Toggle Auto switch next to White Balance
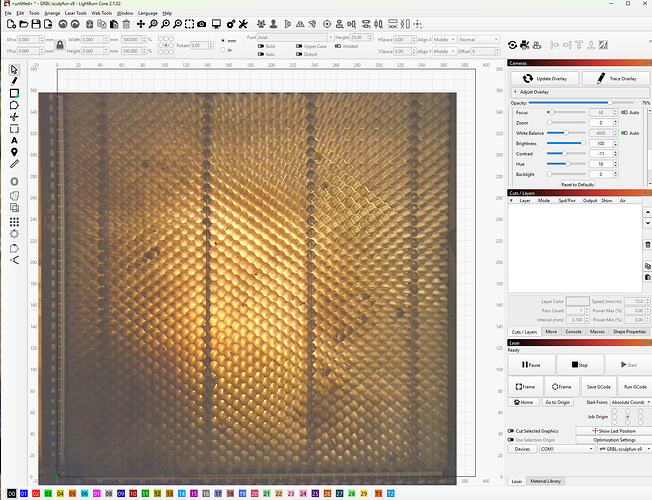The width and height of the screenshot is (652, 500). (x=624, y=133)
